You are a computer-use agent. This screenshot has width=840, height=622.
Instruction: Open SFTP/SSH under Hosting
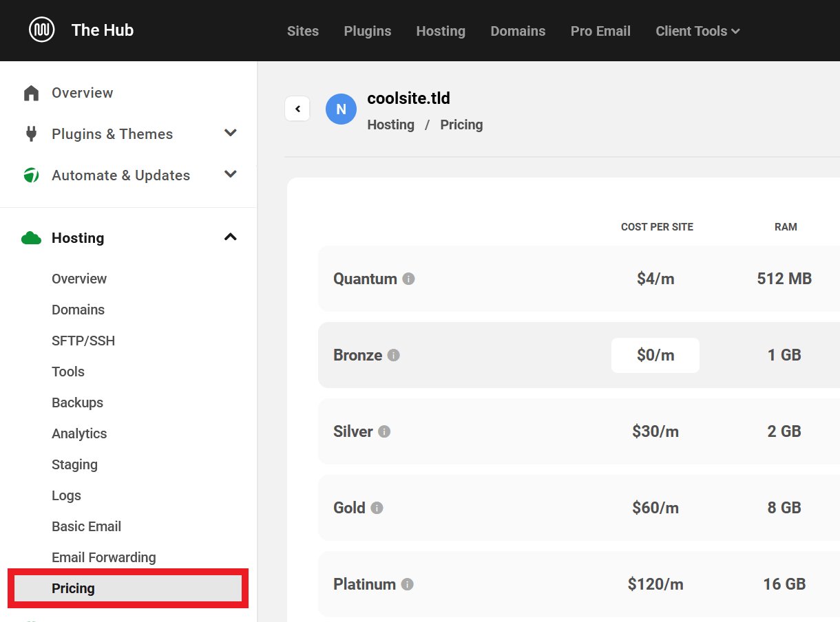coord(83,341)
